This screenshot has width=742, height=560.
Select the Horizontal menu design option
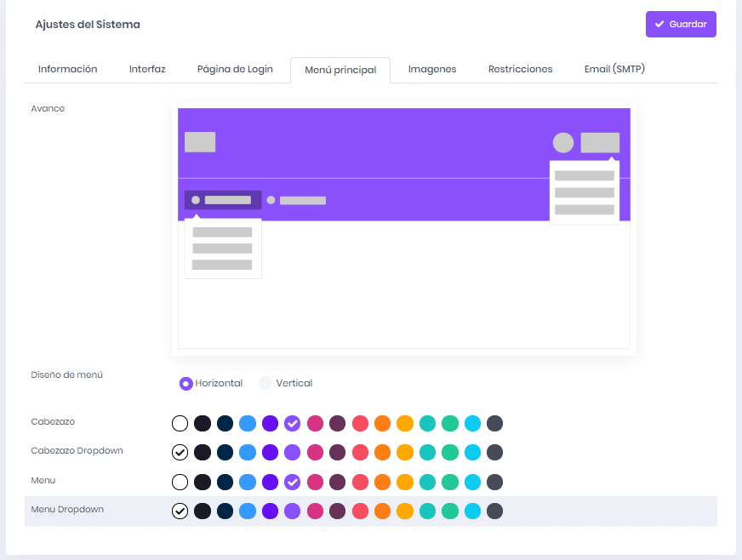(x=186, y=384)
